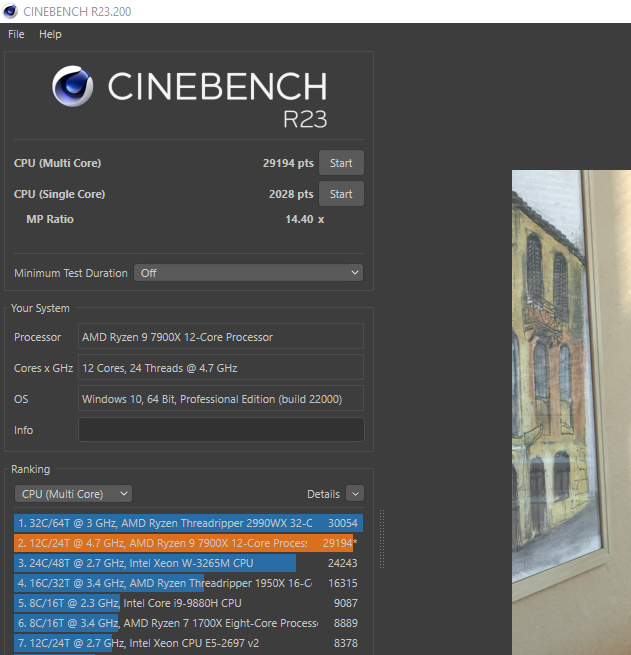The height and width of the screenshot is (655, 631).
Task: Click the 2028 pts single core score
Action: tap(291, 194)
